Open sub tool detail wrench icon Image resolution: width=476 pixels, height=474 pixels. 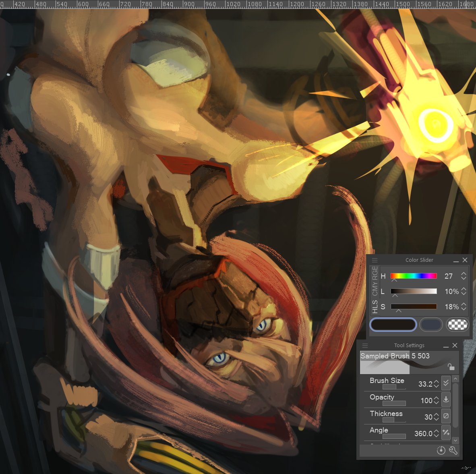pyautogui.click(x=453, y=450)
